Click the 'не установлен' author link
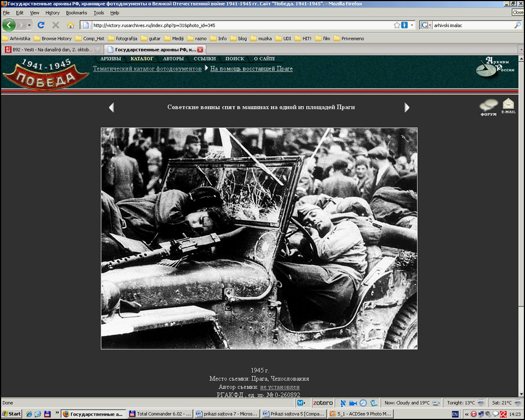The height and width of the screenshot is (420, 525). click(x=279, y=387)
